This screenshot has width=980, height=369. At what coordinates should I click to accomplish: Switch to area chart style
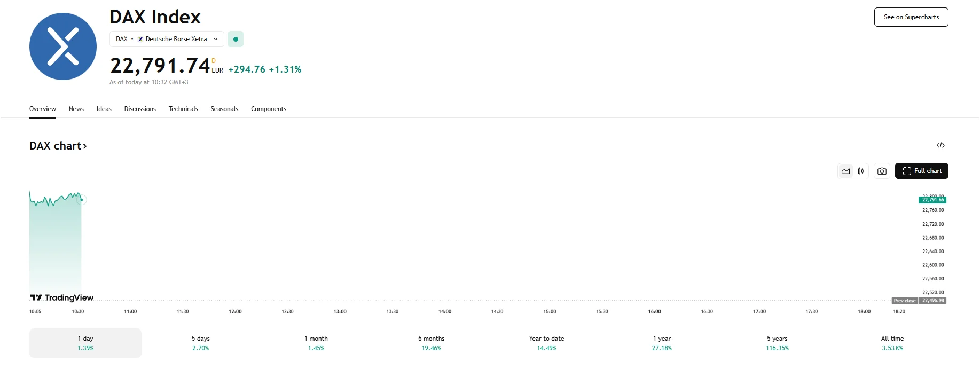(845, 171)
